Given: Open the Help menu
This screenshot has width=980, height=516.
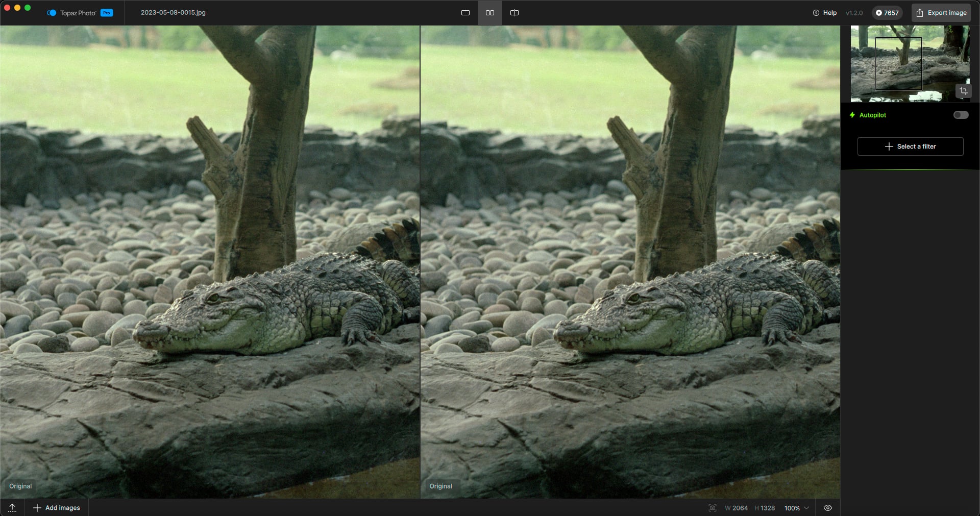Looking at the screenshot, I should point(825,13).
